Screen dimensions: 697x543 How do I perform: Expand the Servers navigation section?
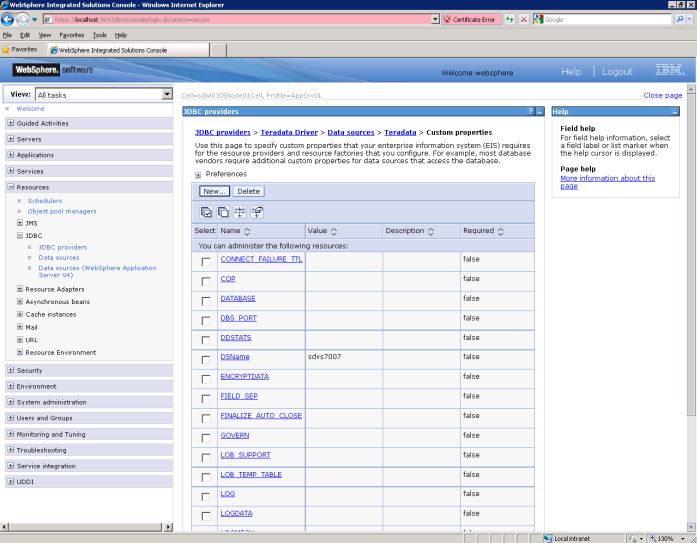coord(11,139)
